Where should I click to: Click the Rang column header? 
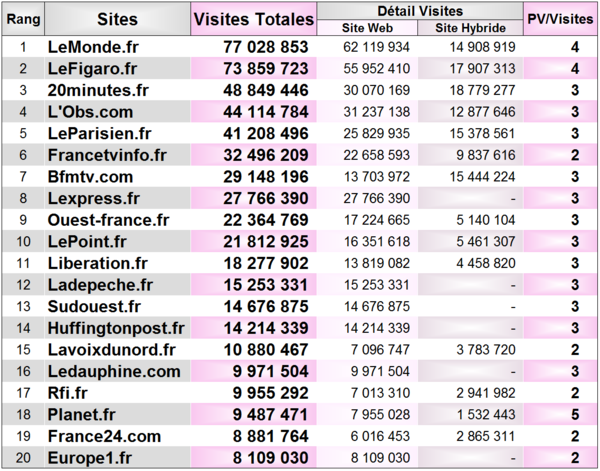tap(23, 19)
